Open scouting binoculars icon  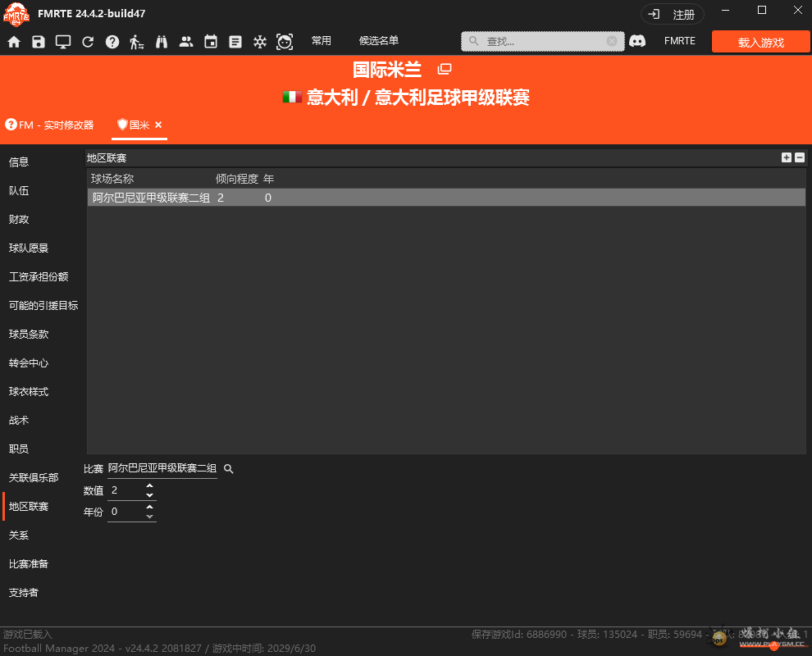coord(162,42)
